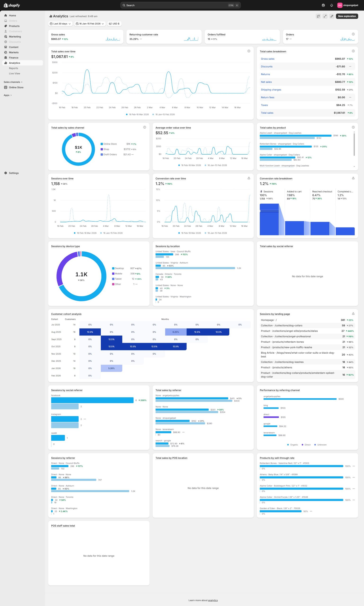This screenshot has height=606, width=364.
Task: Open the 16 Jan–15 Feb 2026 comparison dropdown
Action: coord(90,24)
